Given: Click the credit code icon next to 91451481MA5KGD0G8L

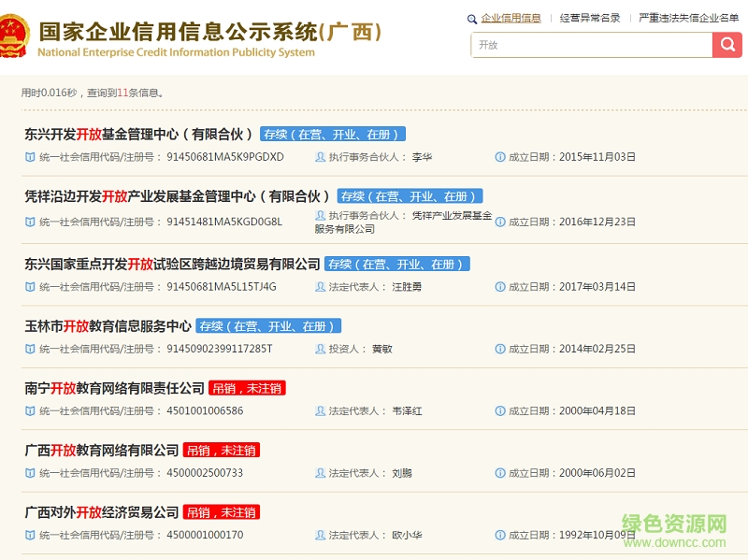Looking at the screenshot, I should pos(30,222).
